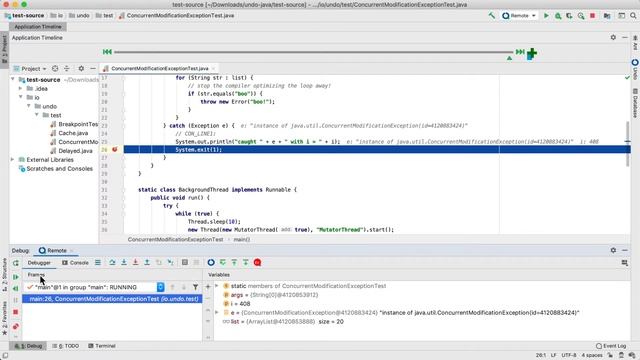640x360 pixels.
Task: Click Rerun icon on debug left sidebar
Action: tap(16, 263)
